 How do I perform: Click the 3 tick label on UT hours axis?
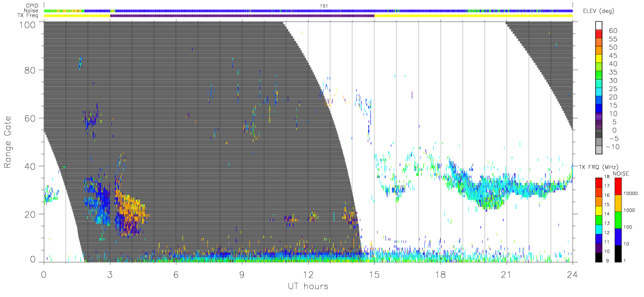[x=110, y=274]
